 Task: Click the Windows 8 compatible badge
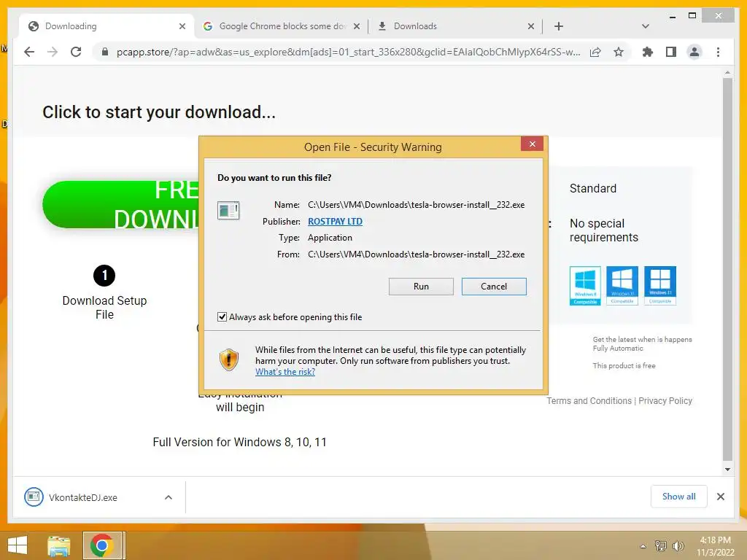585,285
